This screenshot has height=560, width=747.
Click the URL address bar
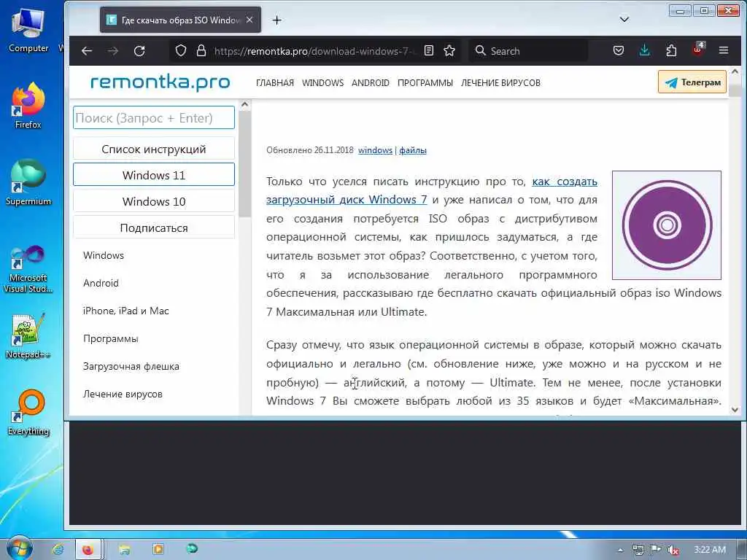point(314,51)
